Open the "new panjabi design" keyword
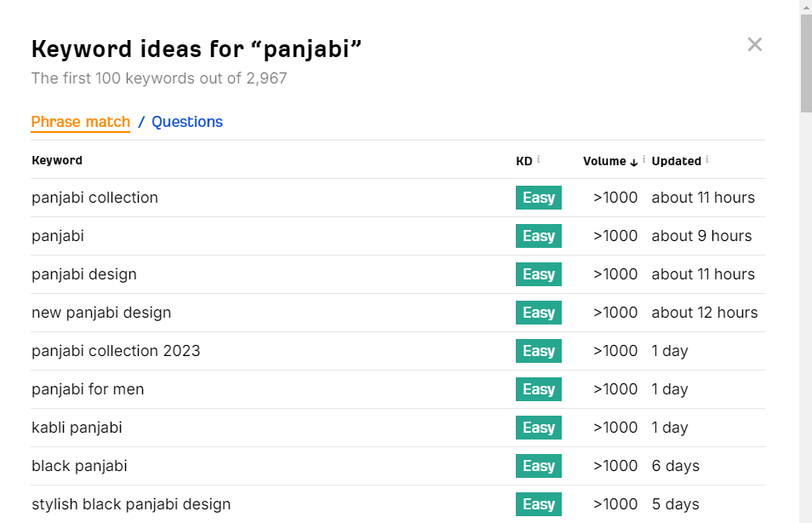 click(x=101, y=313)
